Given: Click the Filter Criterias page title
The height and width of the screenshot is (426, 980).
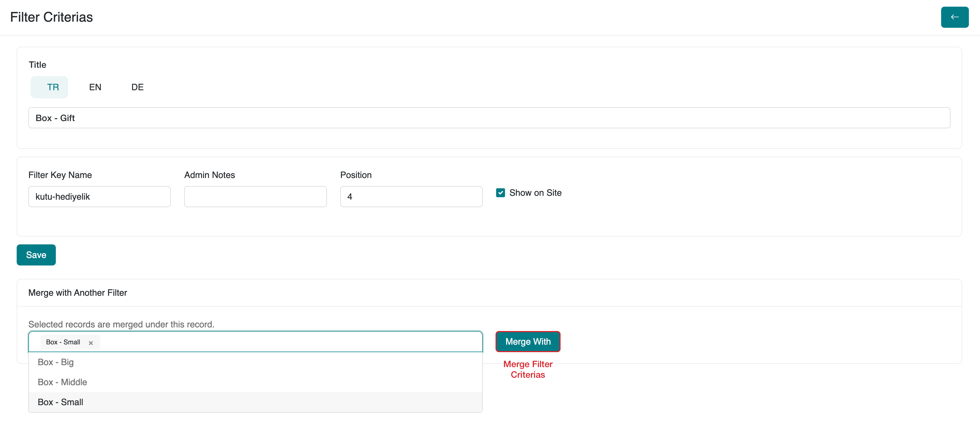Looking at the screenshot, I should coord(51,17).
